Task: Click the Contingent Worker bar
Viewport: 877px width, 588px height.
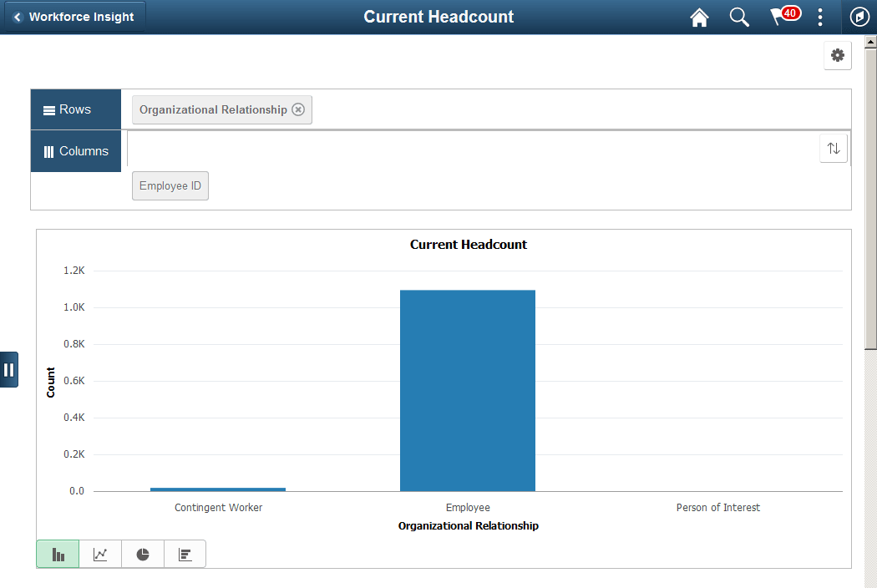Action: click(x=217, y=489)
